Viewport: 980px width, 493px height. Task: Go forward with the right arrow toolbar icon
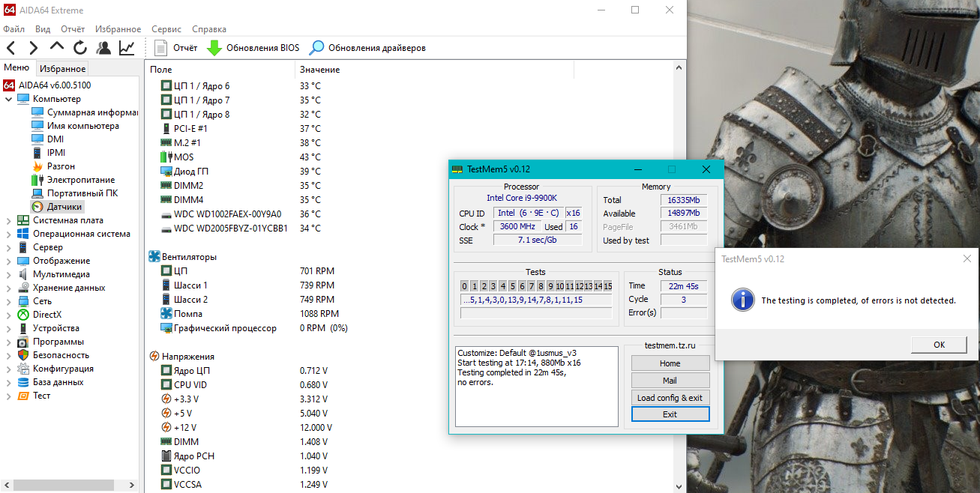pyautogui.click(x=33, y=48)
